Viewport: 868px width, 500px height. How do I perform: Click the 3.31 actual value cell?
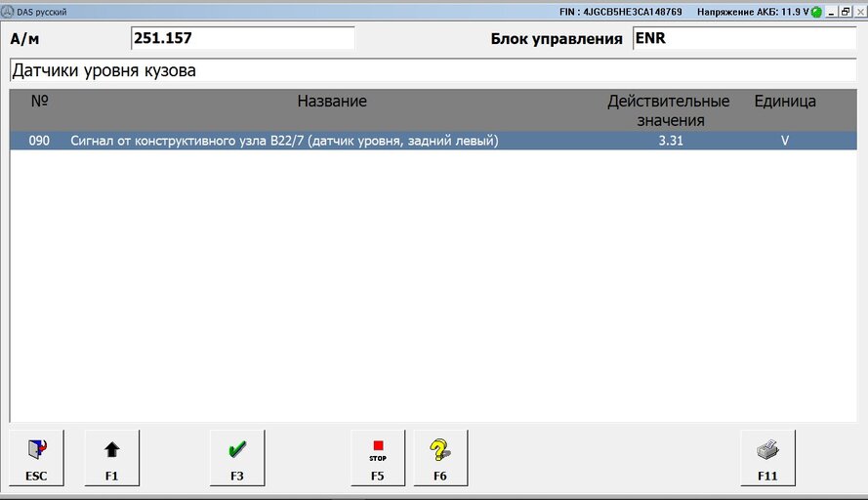(671, 141)
